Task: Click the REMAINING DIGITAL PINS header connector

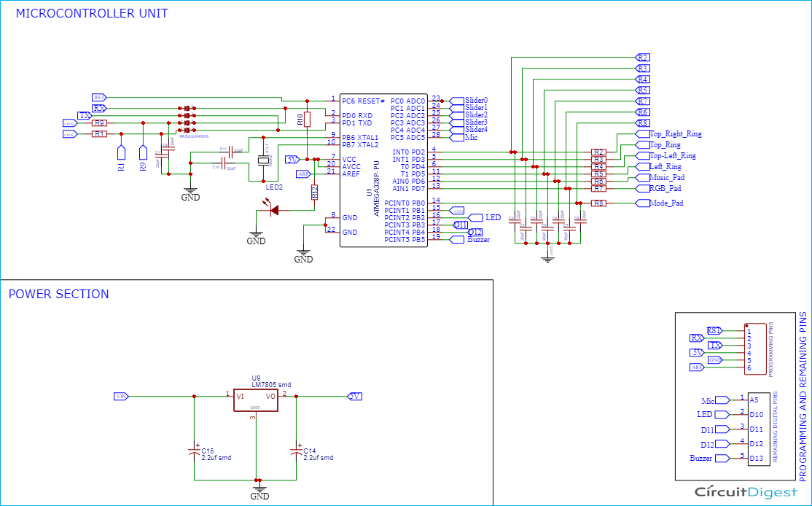Action: click(x=758, y=429)
